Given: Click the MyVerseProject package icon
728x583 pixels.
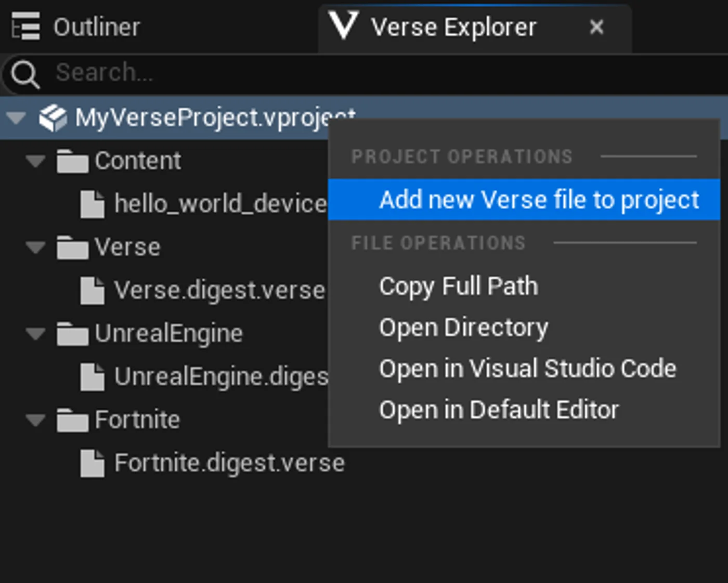Looking at the screenshot, I should pos(53,118).
